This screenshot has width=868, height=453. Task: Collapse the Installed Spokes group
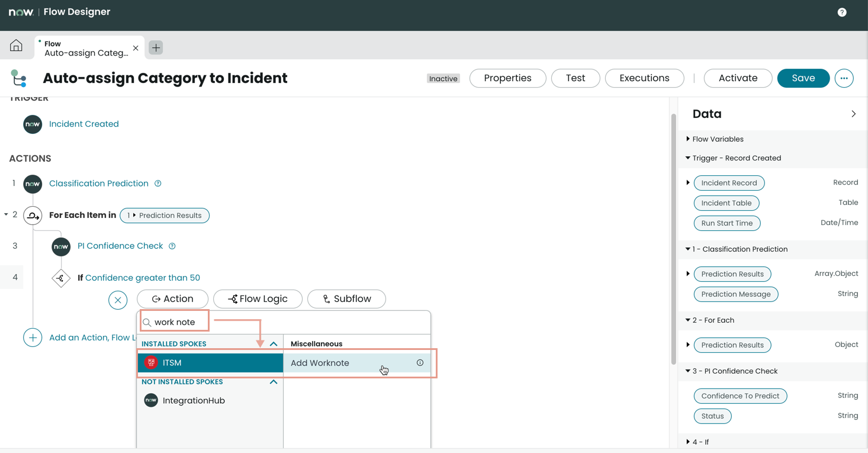coord(274,344)
